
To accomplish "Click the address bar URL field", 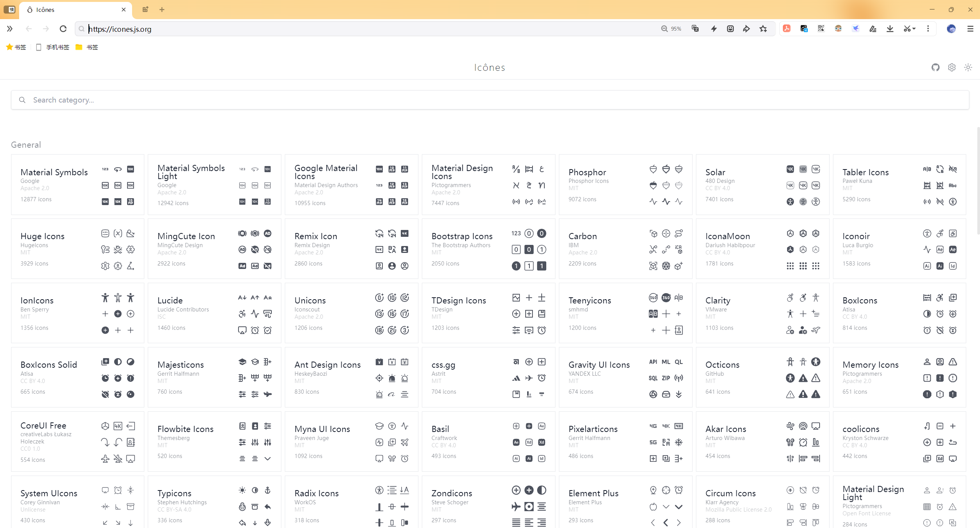I will pos(367,29).
